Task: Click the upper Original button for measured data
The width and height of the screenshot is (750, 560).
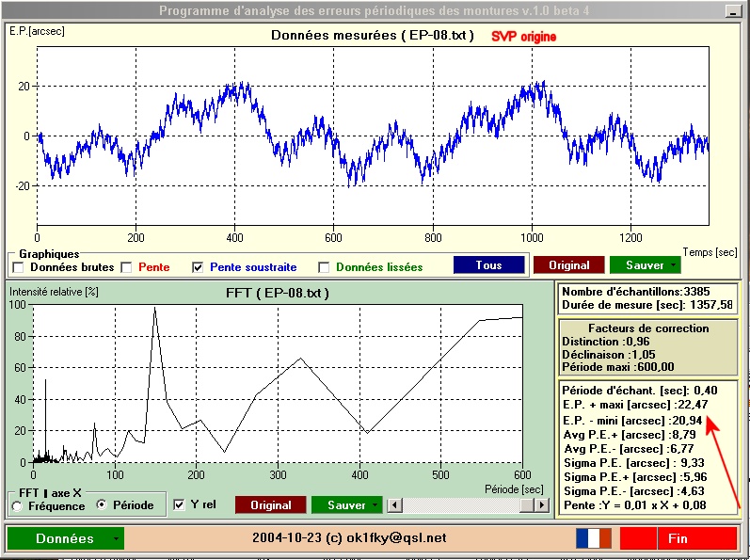Action: [569, 264]
